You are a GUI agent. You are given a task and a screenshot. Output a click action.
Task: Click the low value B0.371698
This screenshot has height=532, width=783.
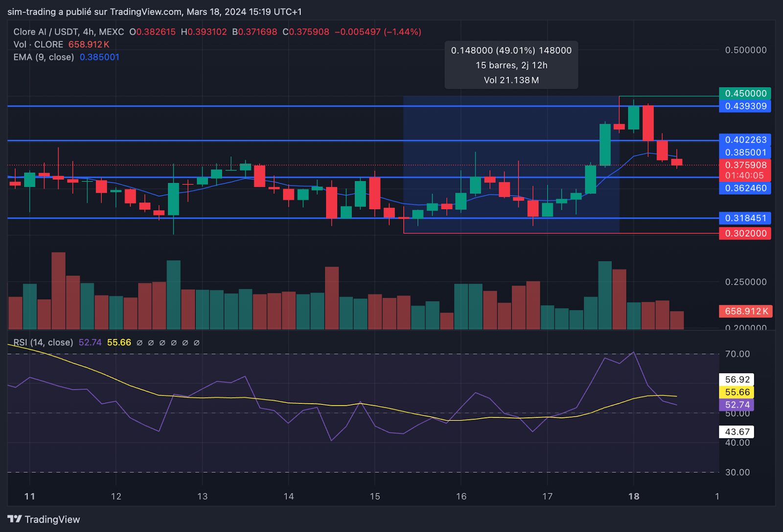click(x=254, y=32)
